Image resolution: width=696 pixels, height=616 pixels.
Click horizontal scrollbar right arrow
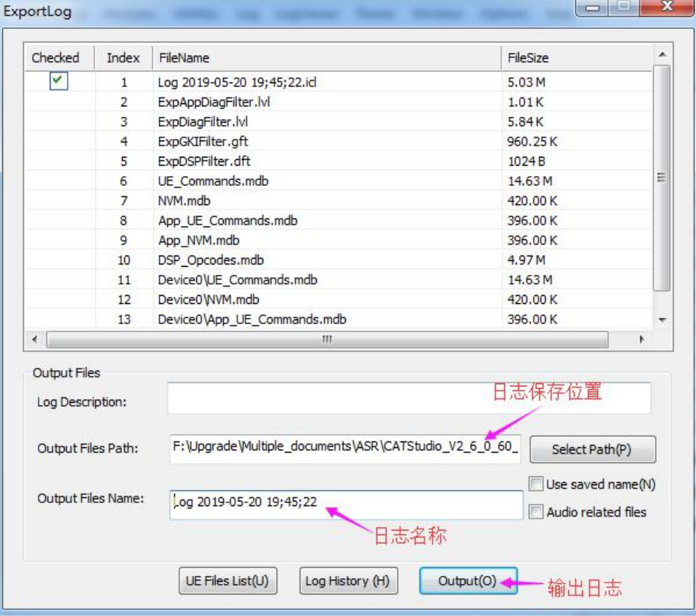642,339
